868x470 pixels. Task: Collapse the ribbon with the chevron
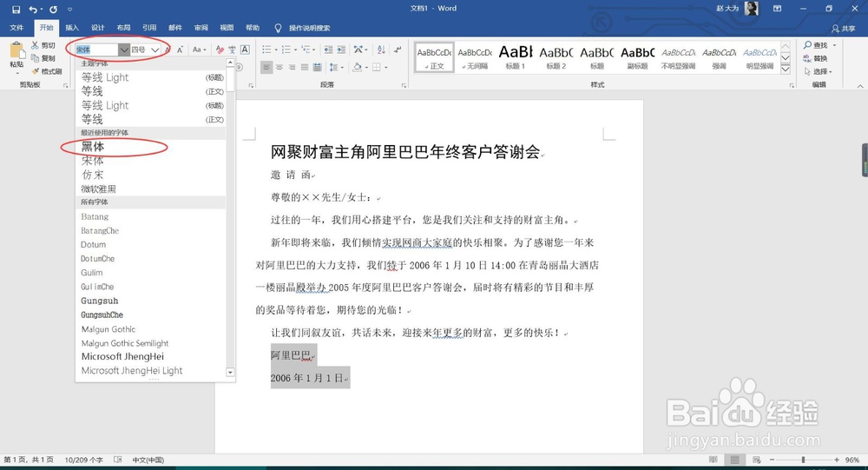click(x=859, y=86)
